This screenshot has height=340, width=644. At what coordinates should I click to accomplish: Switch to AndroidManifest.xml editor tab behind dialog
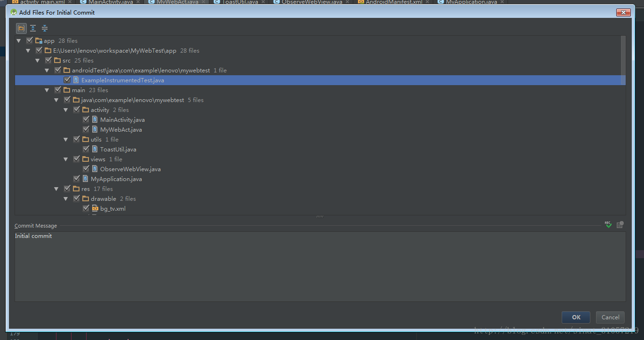point(393,2)
